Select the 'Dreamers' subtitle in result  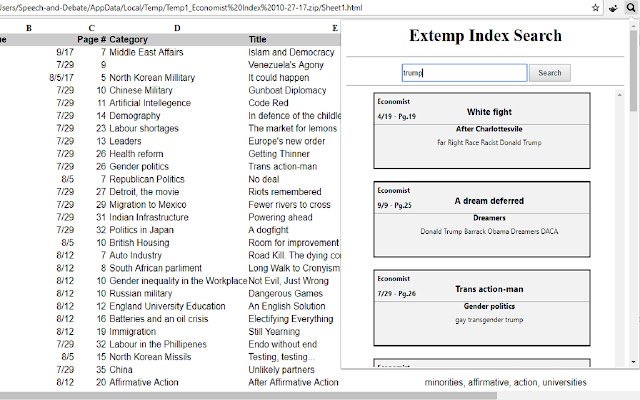point(489,218)
